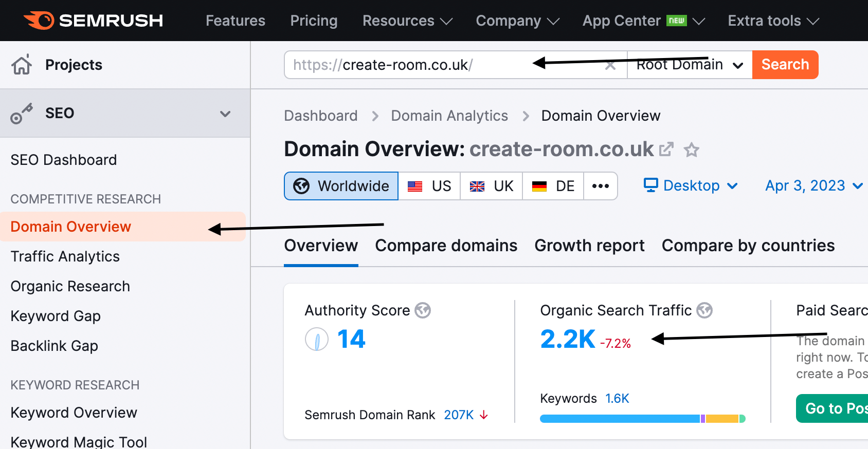Click the Semrush logo
The image size is (868, 449).
pyautogui.click(x=94, y=21)
